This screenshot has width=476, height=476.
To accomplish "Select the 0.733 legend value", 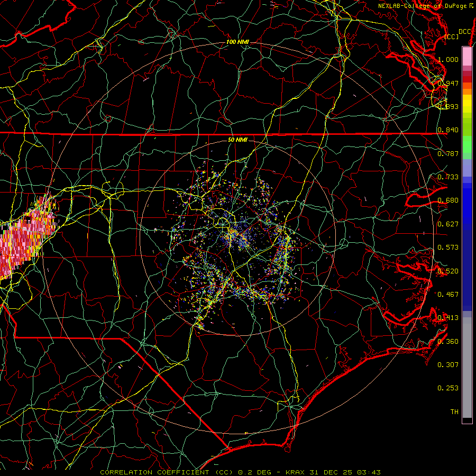I will [448, 177].
